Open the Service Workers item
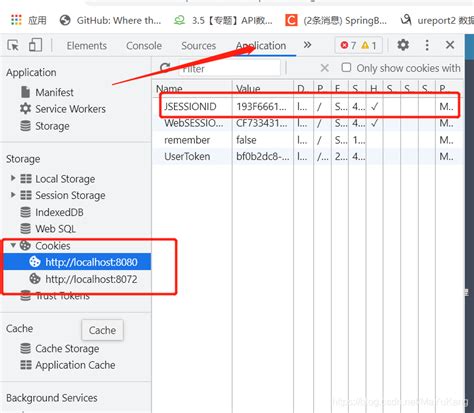The height and width of the screenshot is (413, 474). click(x=63, y=109)
